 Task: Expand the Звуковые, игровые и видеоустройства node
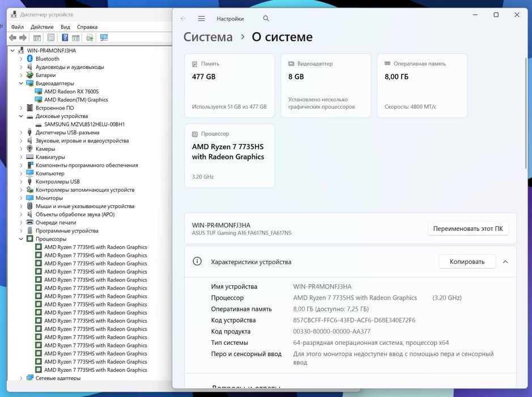click(x=21, y=141)
